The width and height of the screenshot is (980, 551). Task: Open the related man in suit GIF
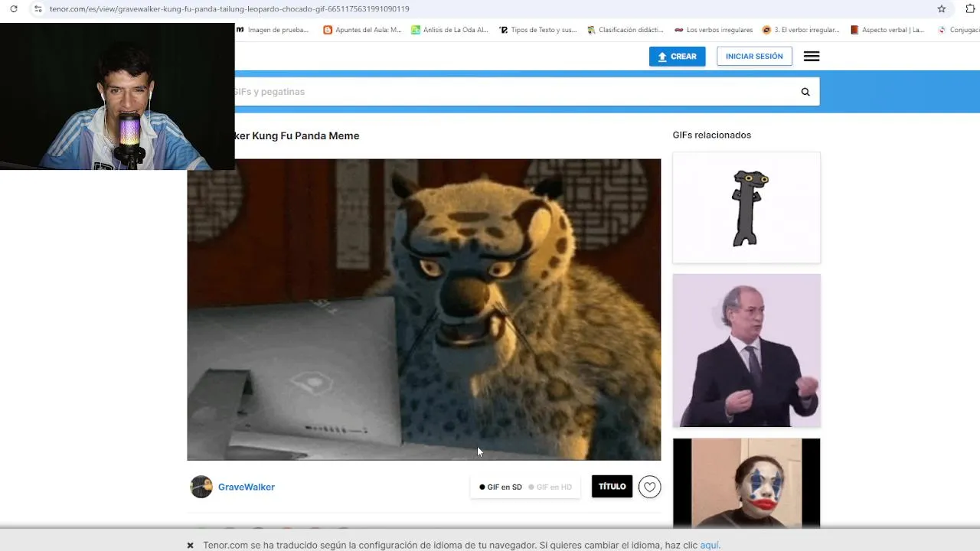(x=746, y=350)
